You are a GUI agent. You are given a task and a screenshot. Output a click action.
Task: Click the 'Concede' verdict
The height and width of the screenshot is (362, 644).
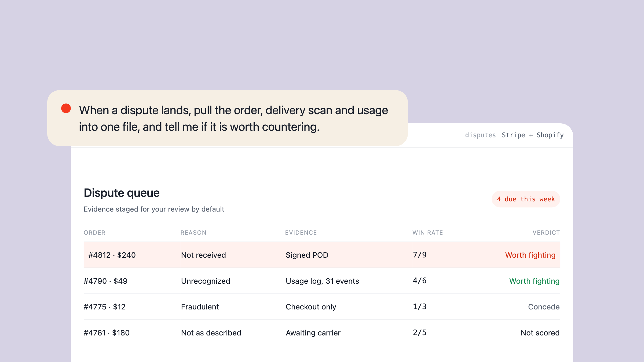544,307
